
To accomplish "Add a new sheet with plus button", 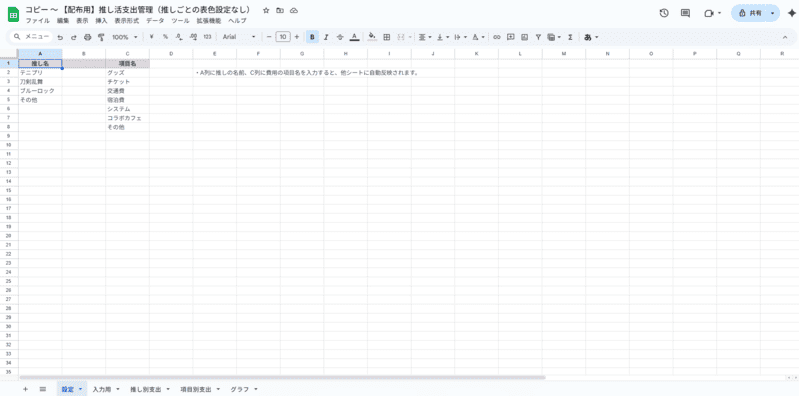I will [25, 389].
